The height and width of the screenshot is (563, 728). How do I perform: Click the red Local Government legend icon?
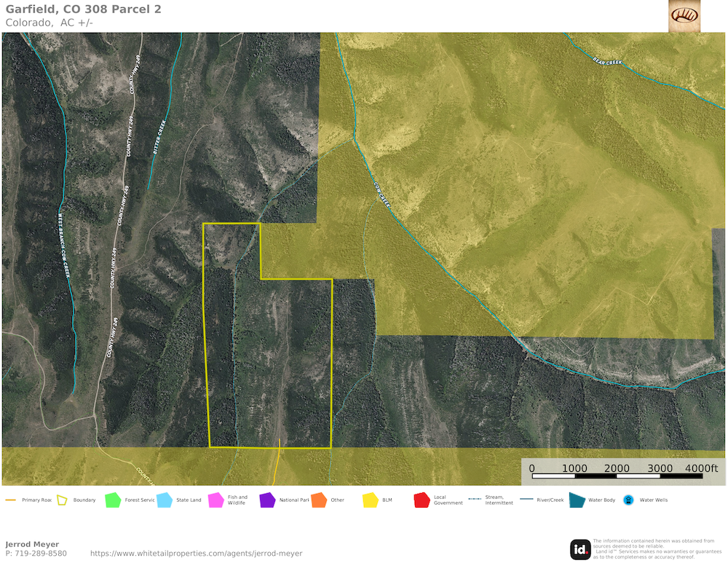pos(422,500)
